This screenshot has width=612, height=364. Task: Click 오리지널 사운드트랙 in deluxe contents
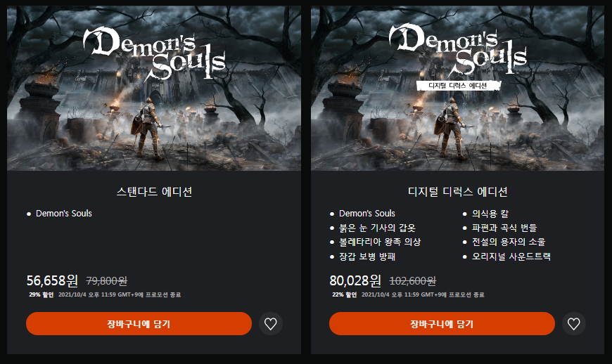click(x=511, y=256)
